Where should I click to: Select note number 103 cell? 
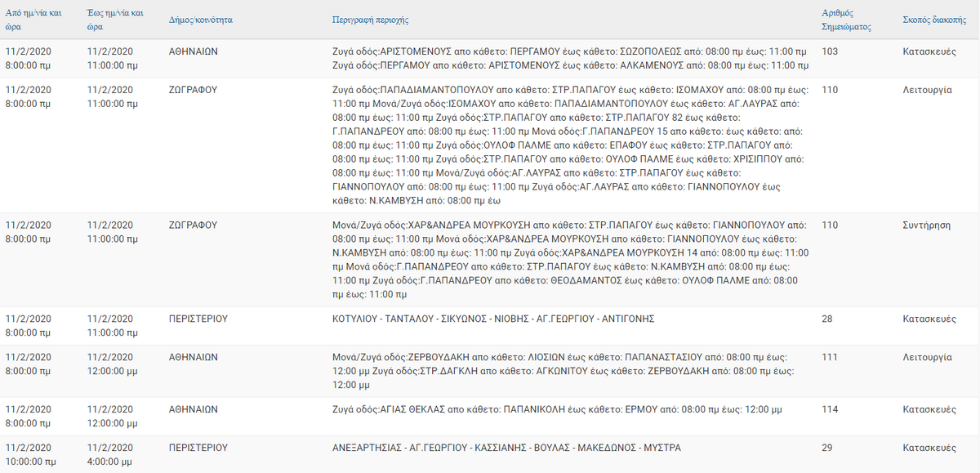pos(830,51)
